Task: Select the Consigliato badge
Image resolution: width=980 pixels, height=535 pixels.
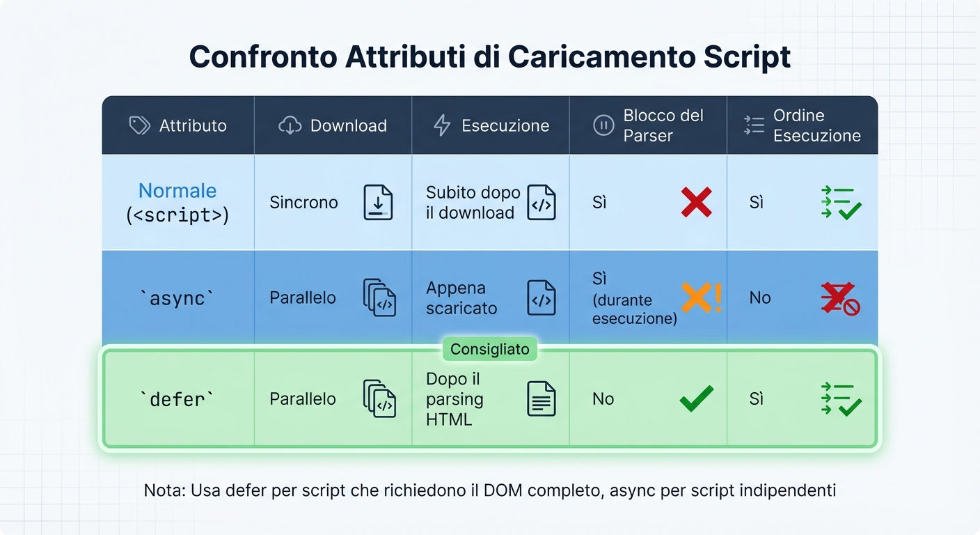Action: tap(490, 349)
